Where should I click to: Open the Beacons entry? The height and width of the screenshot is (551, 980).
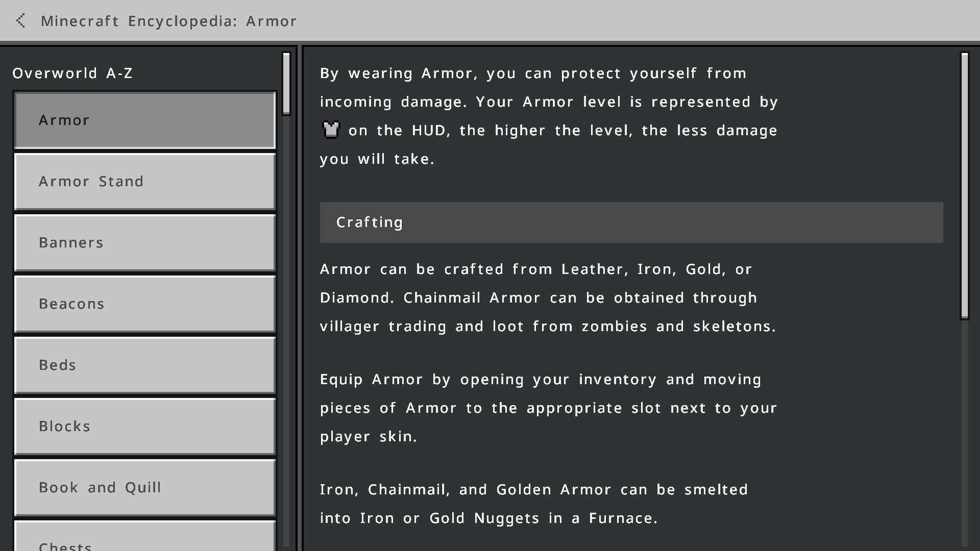point(145,304)
